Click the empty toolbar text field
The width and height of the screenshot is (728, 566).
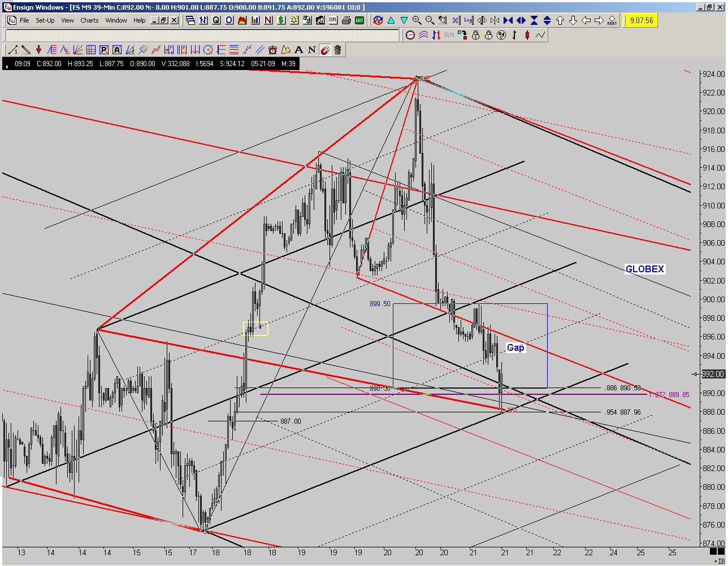[x=202, y=35]
